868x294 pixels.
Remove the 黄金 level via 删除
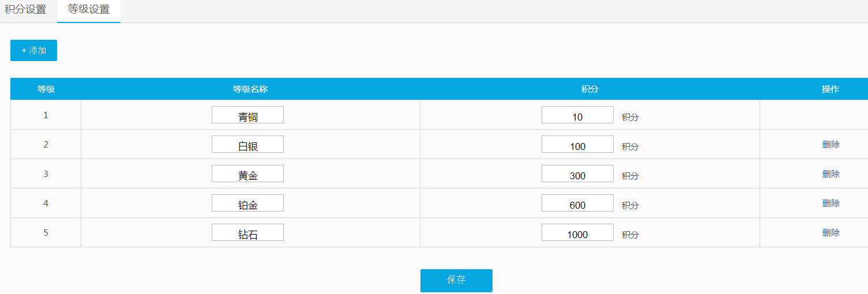tap(831, 174)
